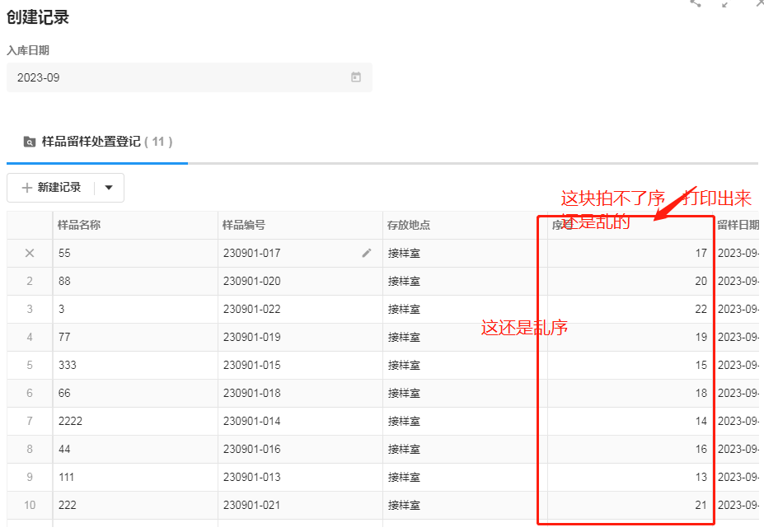Screen dimensions: 764x532
Task: Click sample name cell 44
Action: click(x=135, y=449)
